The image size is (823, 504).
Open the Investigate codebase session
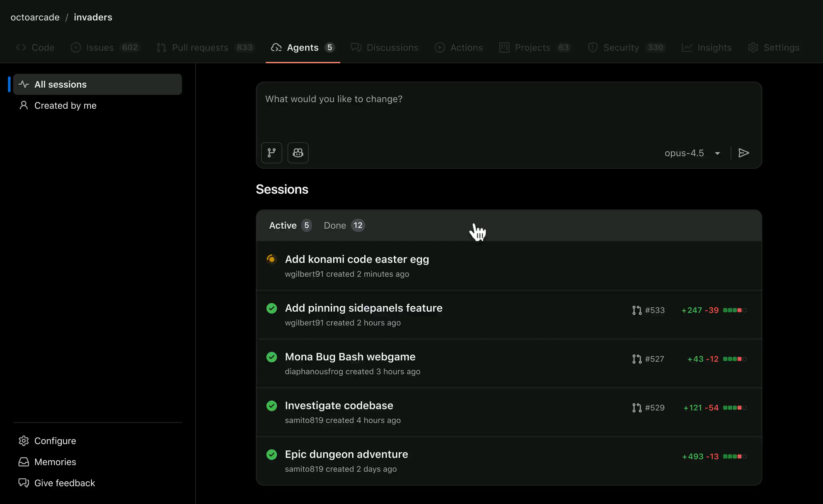[x=339, y=405]
